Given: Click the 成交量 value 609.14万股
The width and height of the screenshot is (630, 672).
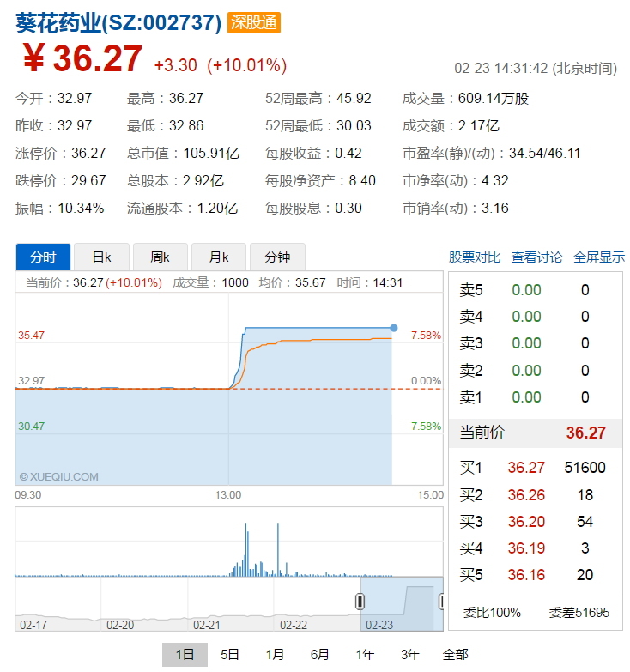Looking at the screenshot, I should 494,98.
